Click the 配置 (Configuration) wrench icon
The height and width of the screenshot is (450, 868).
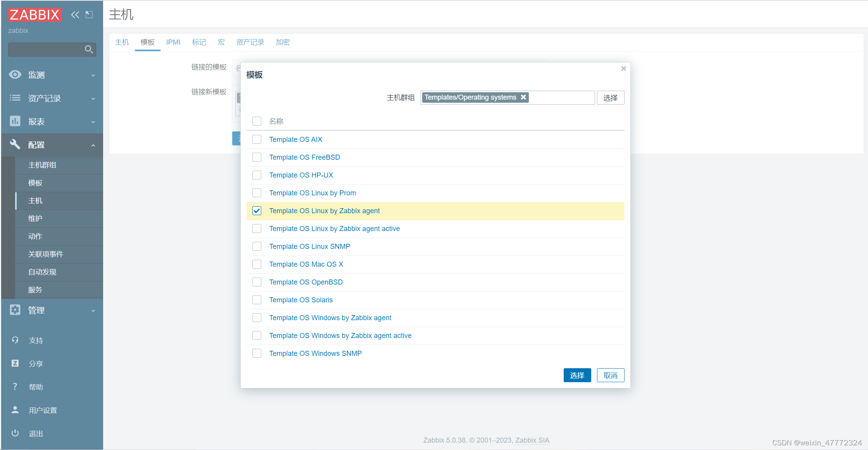(x=15, y=145)
